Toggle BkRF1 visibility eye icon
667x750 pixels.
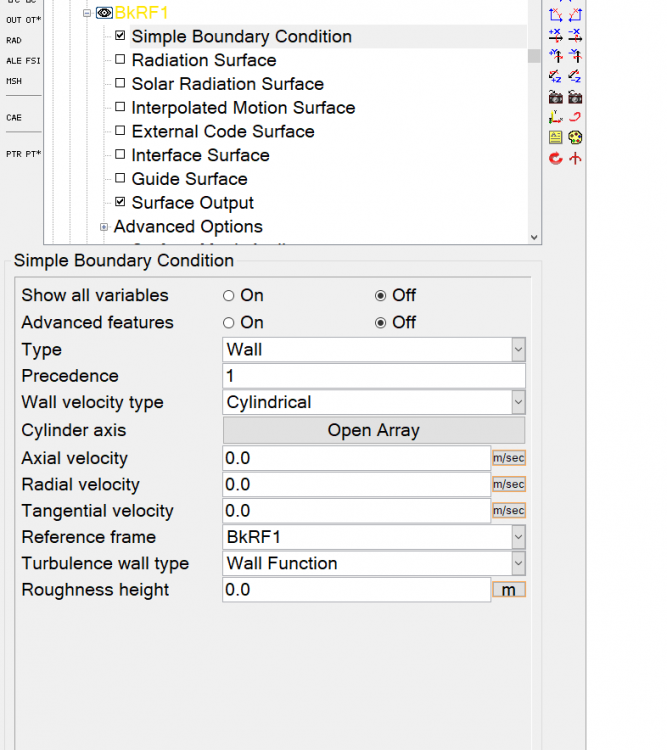click(104, 13)
